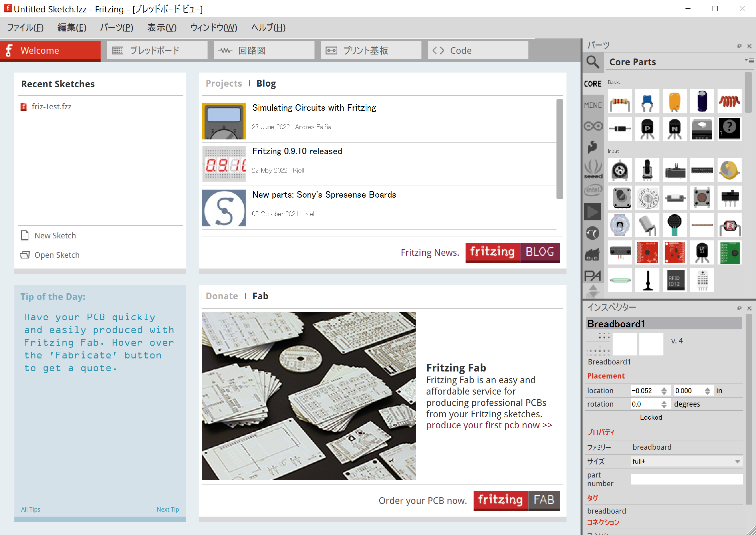This screenshot has height=535, width=756.
Task: Select the red inductor coil part
Action: pos(730,101)
